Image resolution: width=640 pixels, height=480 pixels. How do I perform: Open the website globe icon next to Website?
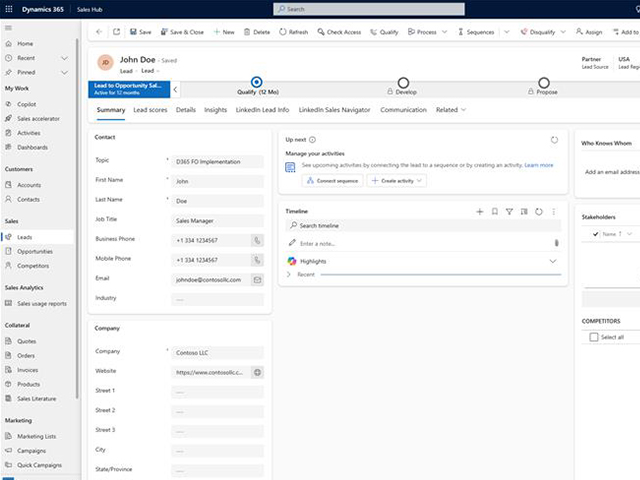pyautogui.click(x=257, y=372)
